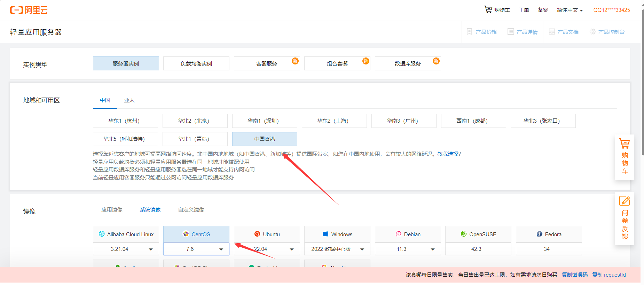Image resolution: width=644 pixels, height=285 pixels.
Task: Open product console gear icon
Action: point(592,32)
